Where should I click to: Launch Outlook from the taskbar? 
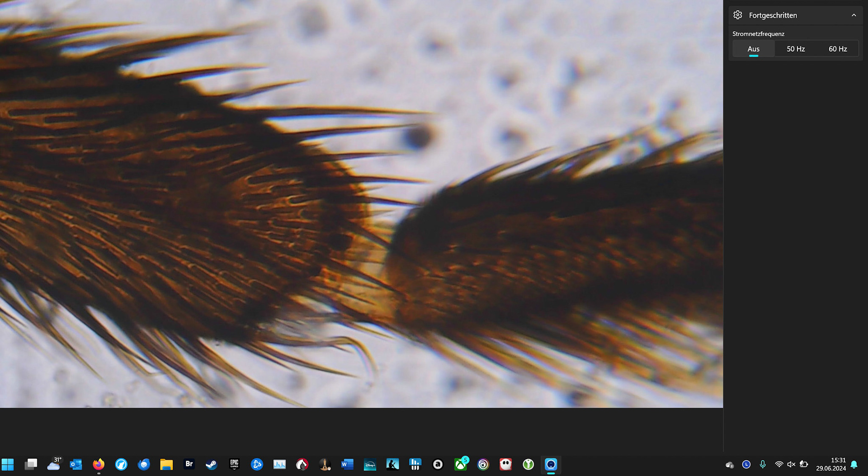76,464
